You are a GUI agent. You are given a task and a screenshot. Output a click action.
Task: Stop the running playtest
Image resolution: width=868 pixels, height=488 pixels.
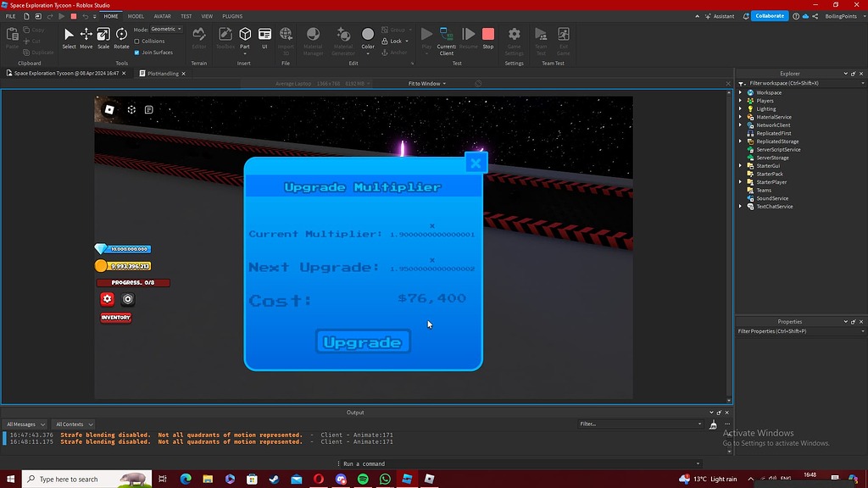[x=488, y=36]
